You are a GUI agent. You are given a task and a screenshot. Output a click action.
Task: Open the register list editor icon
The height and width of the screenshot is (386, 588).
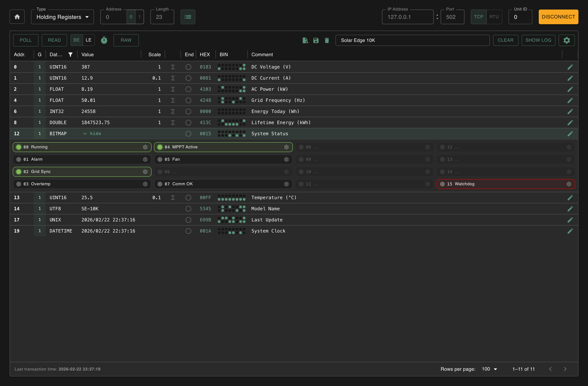(188, 16)
